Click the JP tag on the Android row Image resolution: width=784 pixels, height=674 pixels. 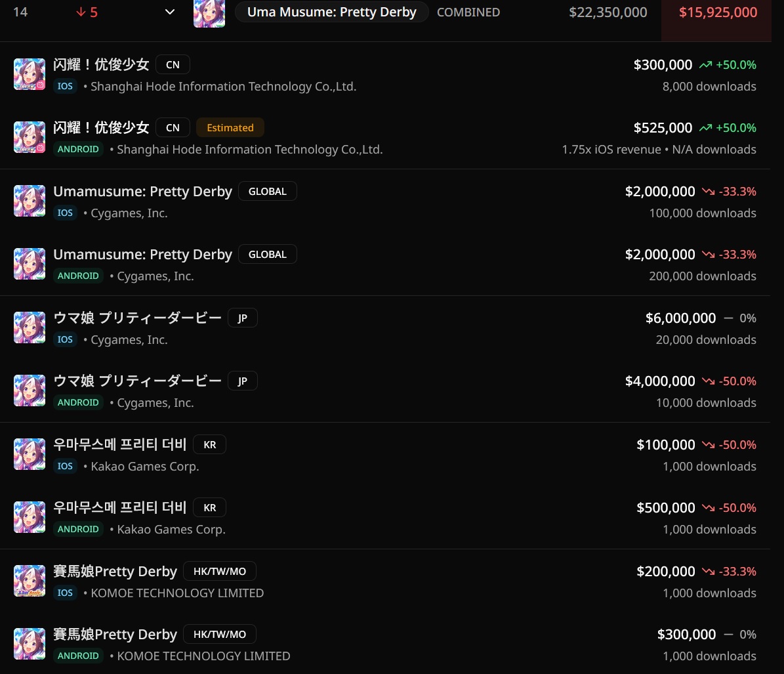(243, 381)
